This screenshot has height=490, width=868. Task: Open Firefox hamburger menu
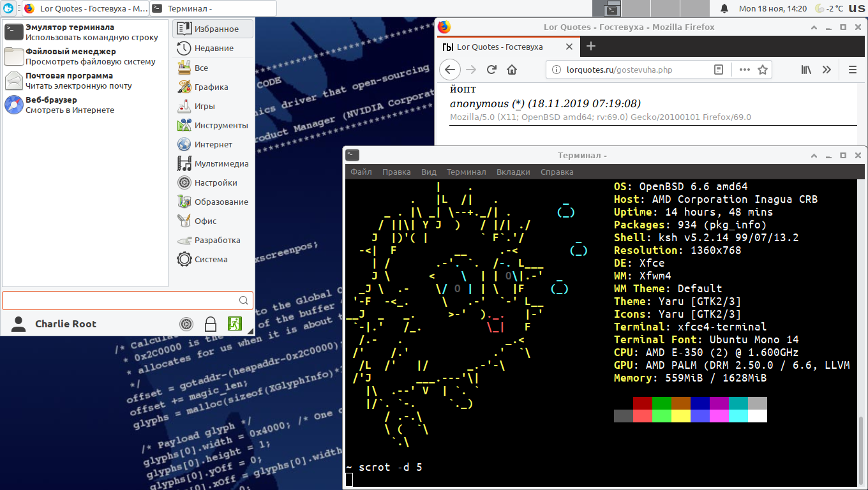click(x=852, y=70)
